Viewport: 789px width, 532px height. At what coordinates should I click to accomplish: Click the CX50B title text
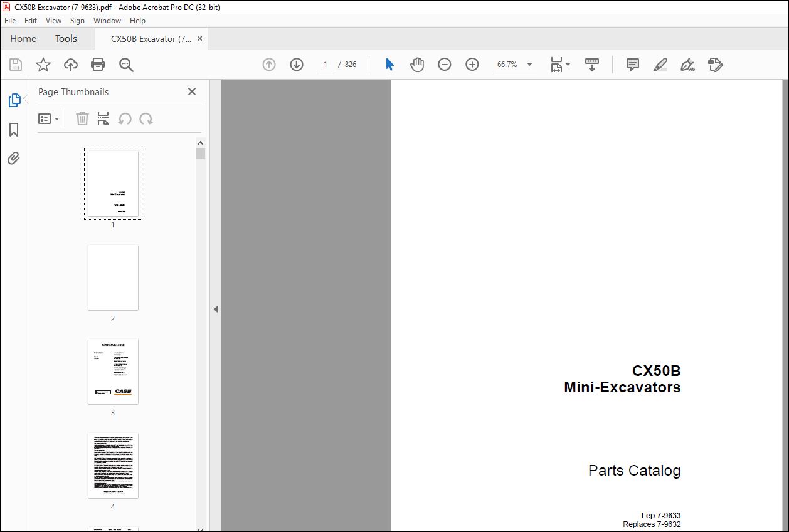point(656,371)
